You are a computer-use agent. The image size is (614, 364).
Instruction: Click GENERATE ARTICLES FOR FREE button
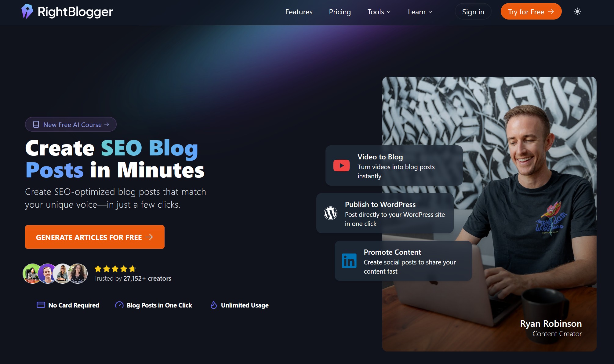94,237
